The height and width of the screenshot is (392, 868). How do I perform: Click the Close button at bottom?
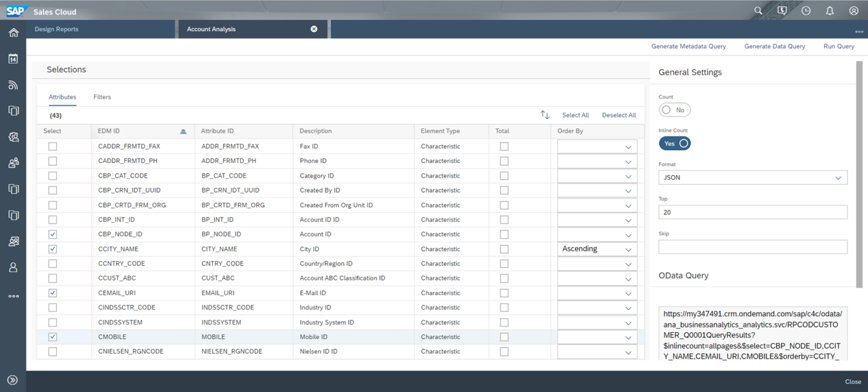(853, 382)
